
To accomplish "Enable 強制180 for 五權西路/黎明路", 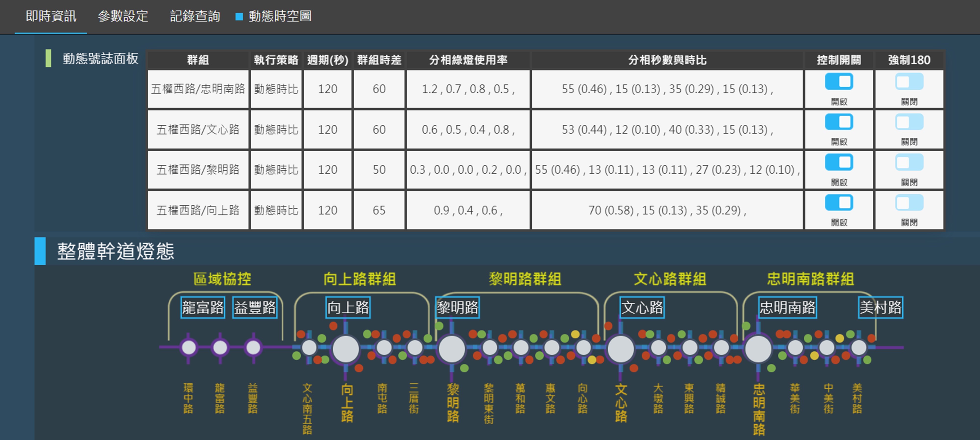I will tap(909, 162).
